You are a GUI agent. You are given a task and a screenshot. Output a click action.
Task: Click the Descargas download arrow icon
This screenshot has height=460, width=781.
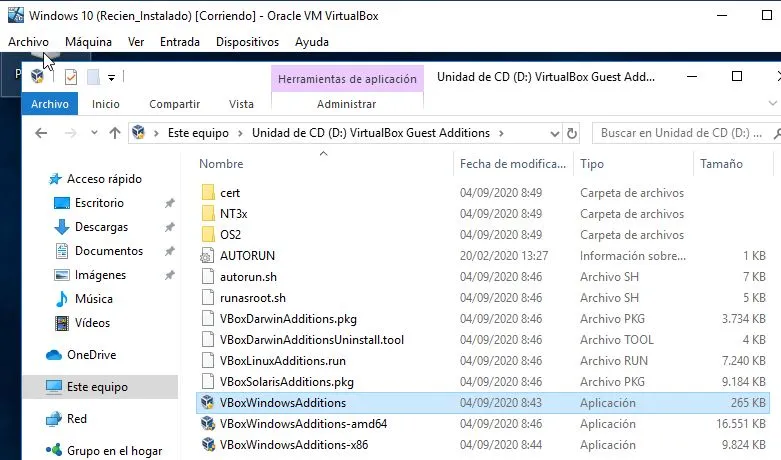[x=62, y=227]
